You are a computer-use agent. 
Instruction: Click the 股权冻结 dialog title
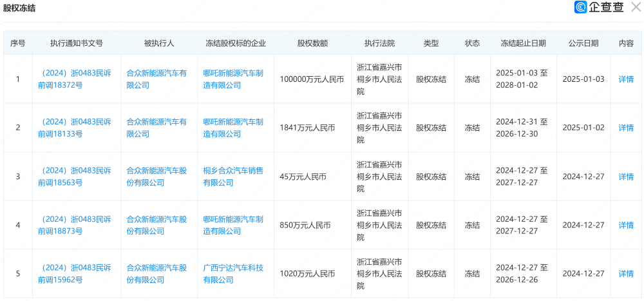click(x=19, y=8)
